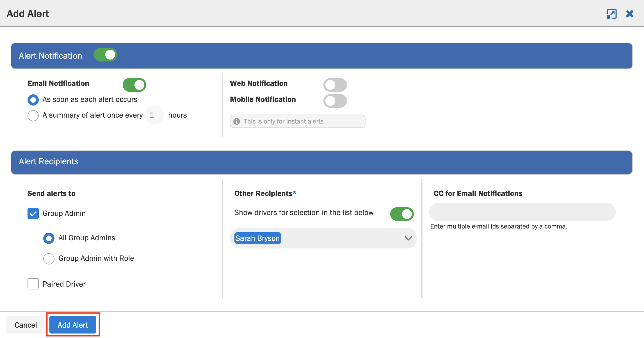Open the Add Alert dialog in pop-out view
Viewport: 644px width, 338px height.
611,14
